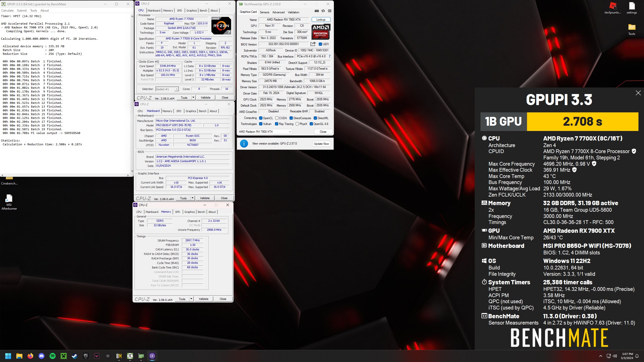The height and width of the screenshot is (362, 644).
Task: Click Update Now in the GPU-Z banner
Action: (321, 144)
